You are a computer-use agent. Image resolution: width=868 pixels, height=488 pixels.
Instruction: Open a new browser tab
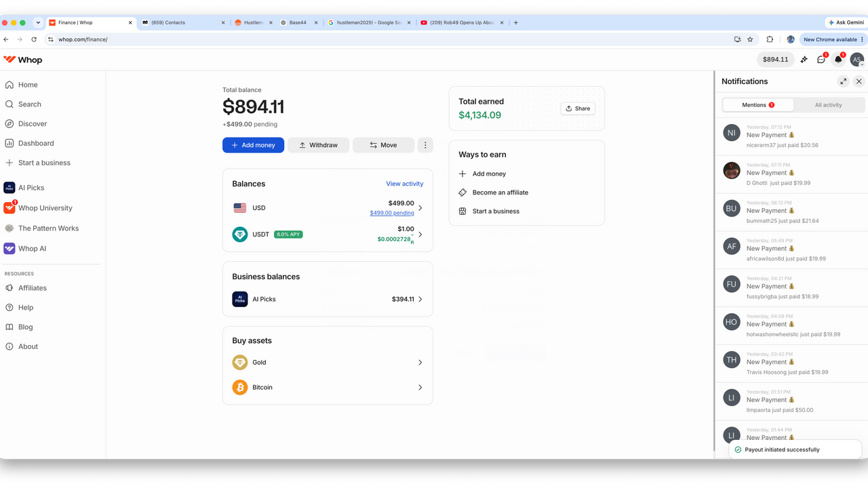[x=516, y=22]
